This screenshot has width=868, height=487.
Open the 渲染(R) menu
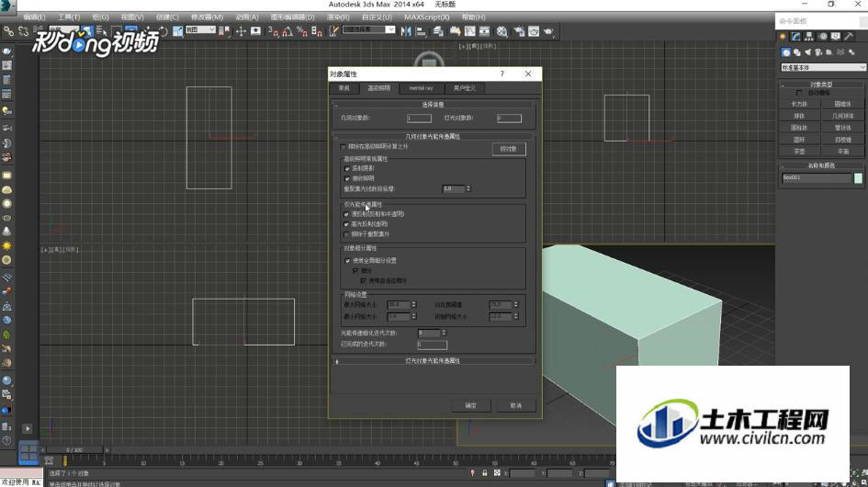point(338,17)
